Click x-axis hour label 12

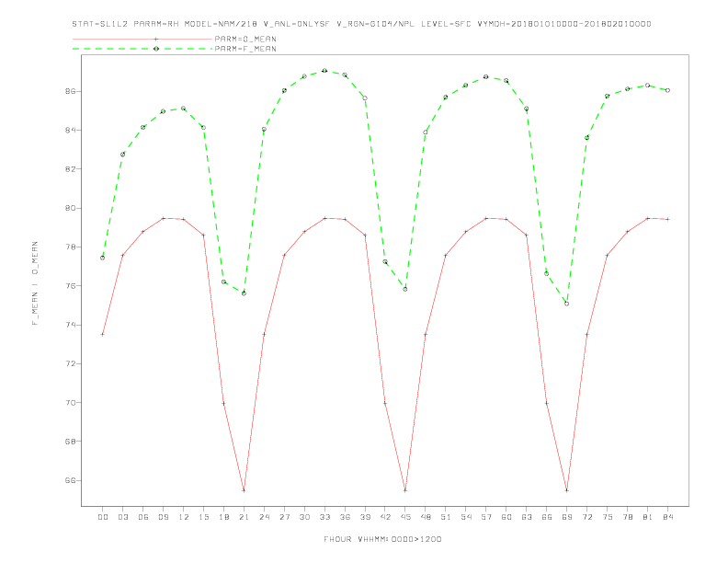[184, 517]
